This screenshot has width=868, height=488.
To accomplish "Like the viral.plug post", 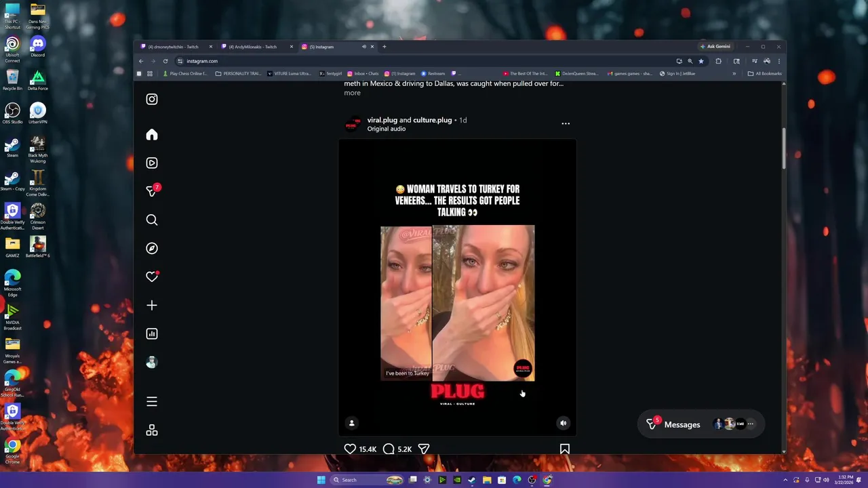I will (x=350, y=449).
